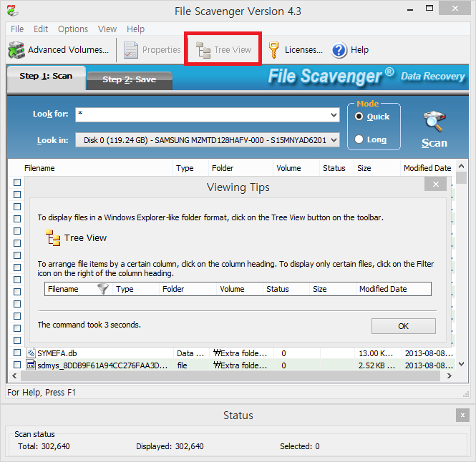Start scan with the magnifier Scan icon
The image size is (476, 462).
[x=434, y=122]
